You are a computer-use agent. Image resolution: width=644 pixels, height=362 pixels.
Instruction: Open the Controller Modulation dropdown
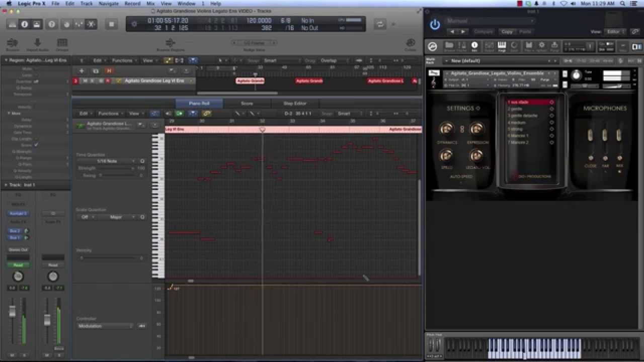(x=105, y=326)
